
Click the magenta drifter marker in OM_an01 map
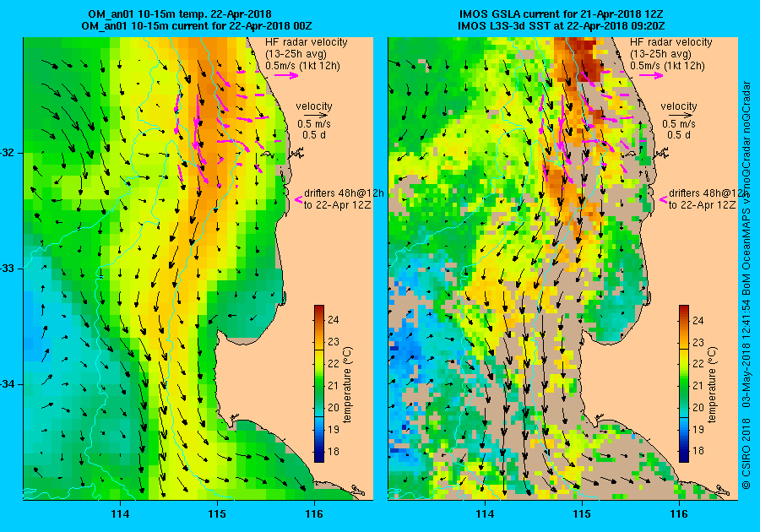[x=298, y=199]
